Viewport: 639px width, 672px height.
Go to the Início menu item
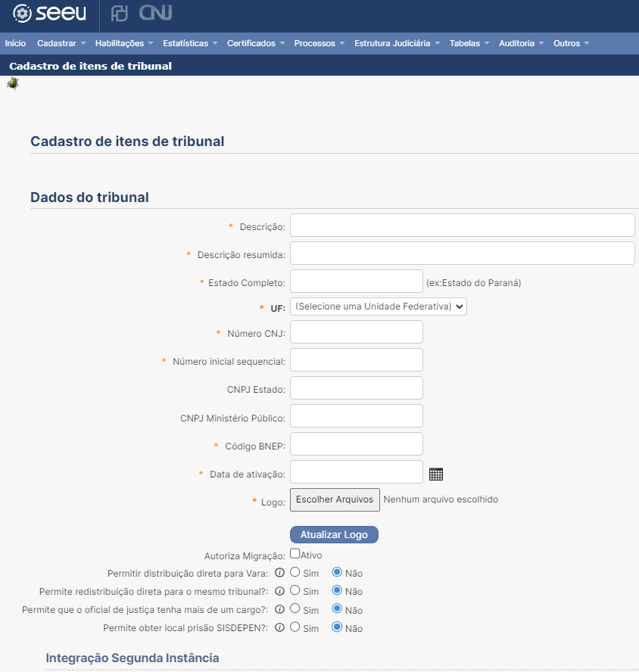pos(15,43)
